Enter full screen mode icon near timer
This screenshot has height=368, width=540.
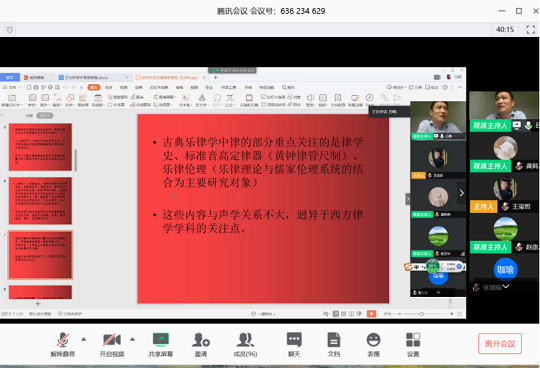click(x=531, y=30)
